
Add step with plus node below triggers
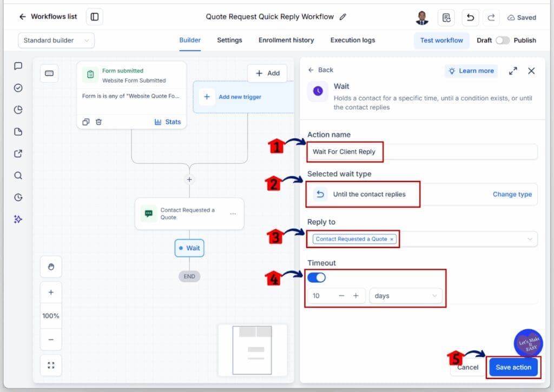pos(189,180)
